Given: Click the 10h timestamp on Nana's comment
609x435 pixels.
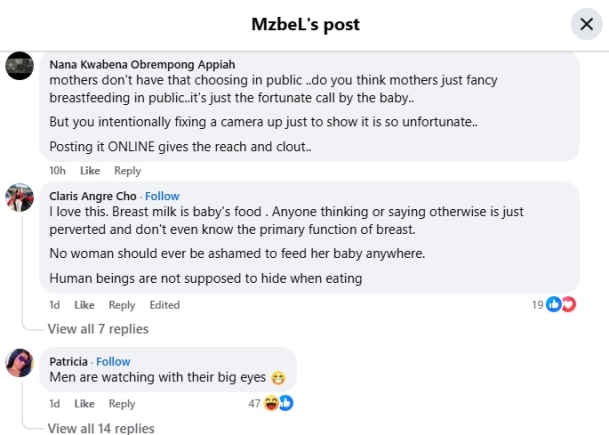Looking at the screenshot, I should pos(57,171).
